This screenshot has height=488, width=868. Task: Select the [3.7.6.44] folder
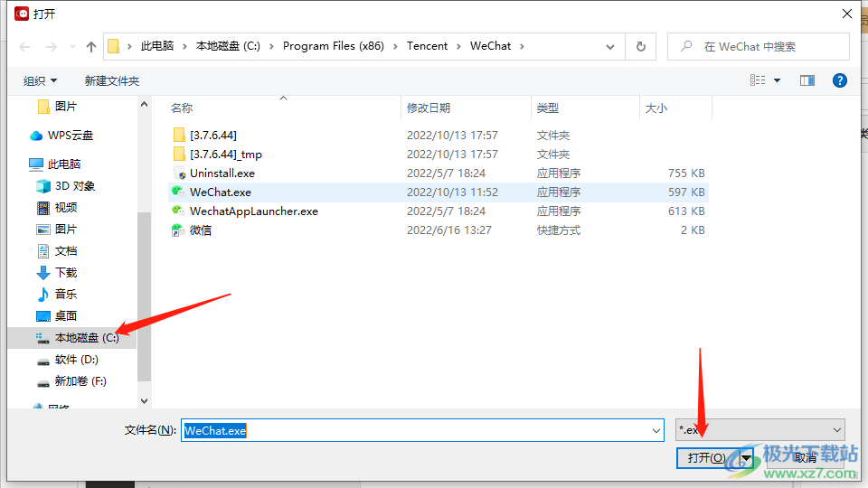point(213,135)
